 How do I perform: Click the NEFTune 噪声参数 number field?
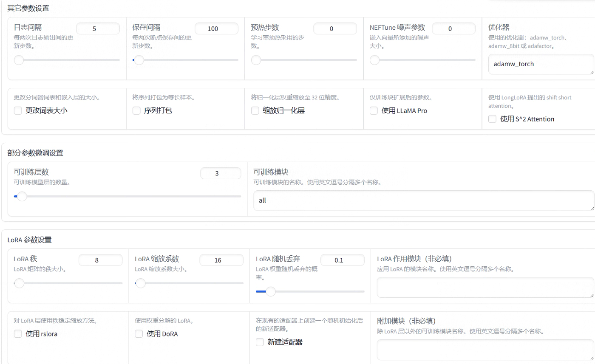click(453, 29)
